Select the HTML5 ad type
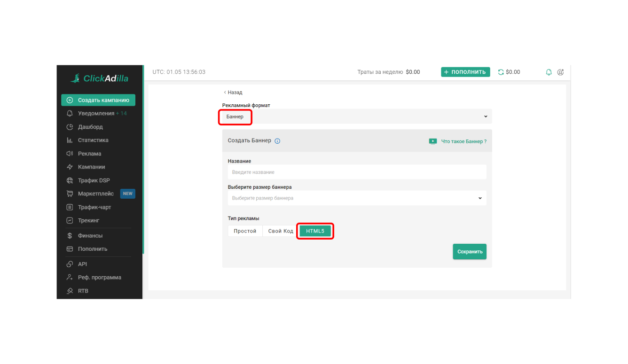The image size is (628, 364). click(x=315, y=231)
